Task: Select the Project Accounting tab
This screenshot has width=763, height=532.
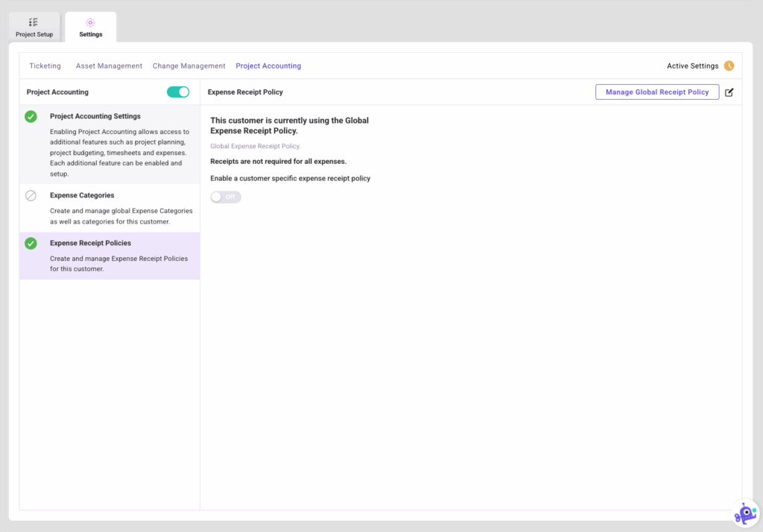Action: 268,66
